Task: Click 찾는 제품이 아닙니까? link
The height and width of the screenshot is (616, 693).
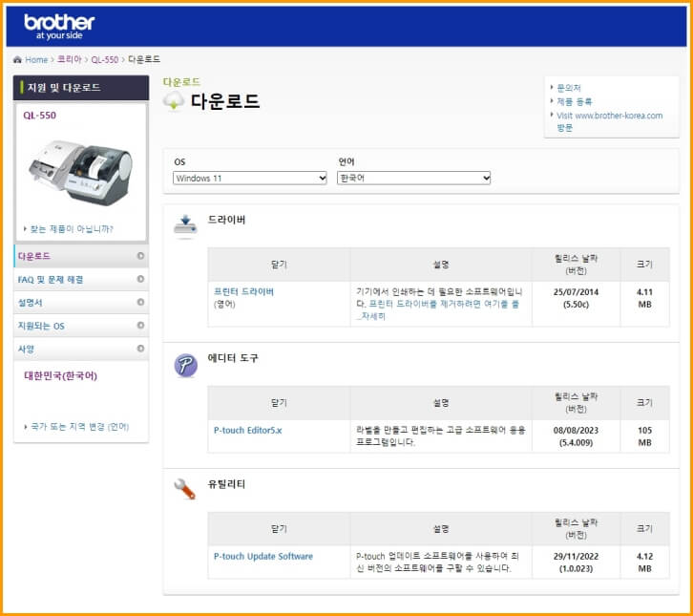Action: pyautogui.click(x=72, y=228)
